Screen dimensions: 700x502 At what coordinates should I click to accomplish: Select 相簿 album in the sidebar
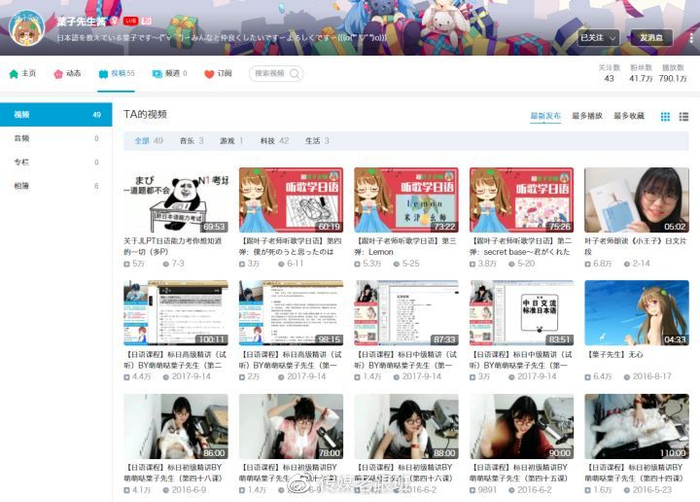coord(22,186)
